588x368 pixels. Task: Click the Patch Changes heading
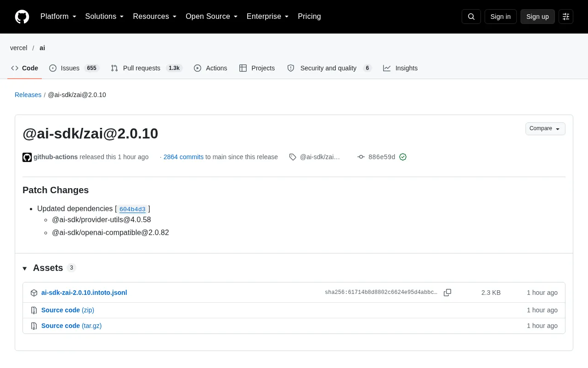56,190
